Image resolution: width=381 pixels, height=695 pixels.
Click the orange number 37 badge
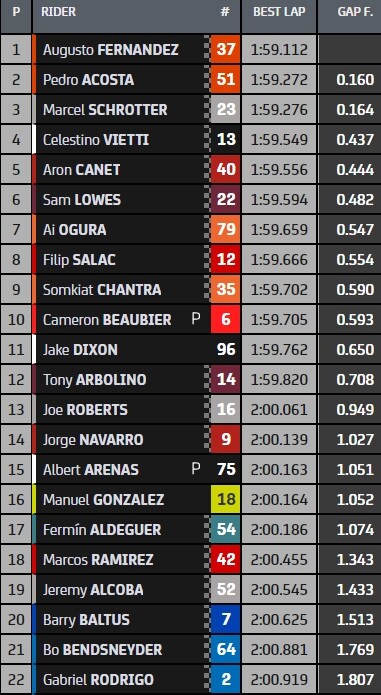pos(225,49)
